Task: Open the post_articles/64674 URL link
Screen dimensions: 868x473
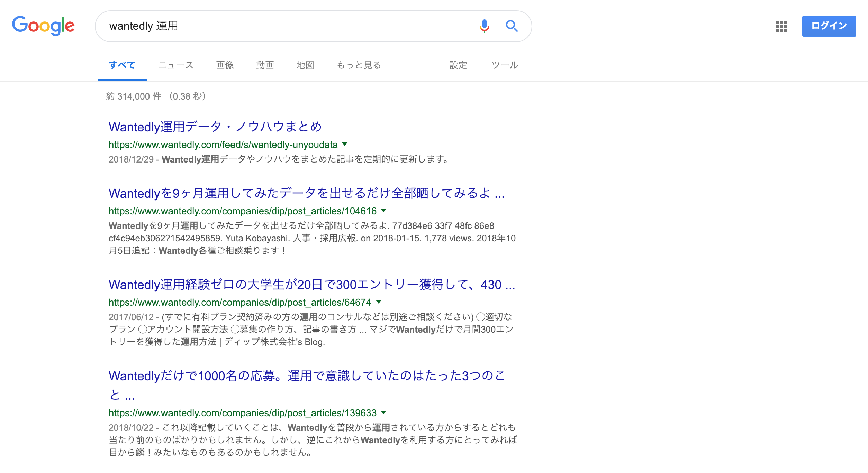Action: pyautogui.click(x=240, y=302)
